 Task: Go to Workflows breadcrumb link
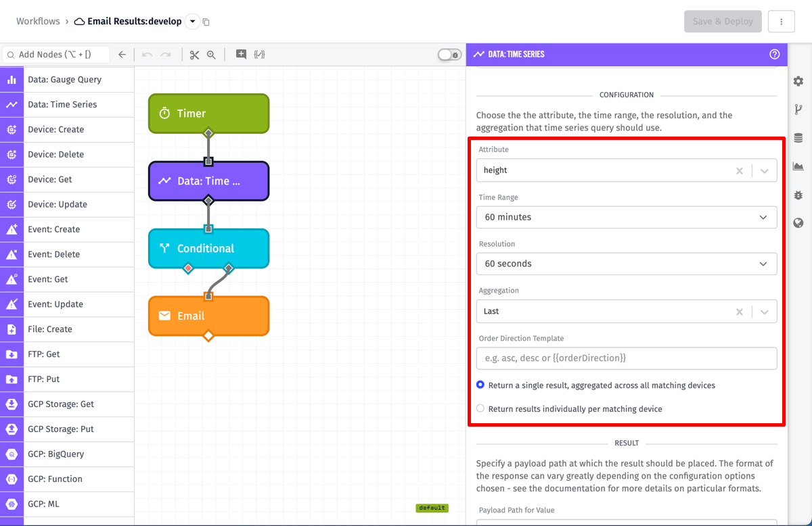(x=38, y=22)
